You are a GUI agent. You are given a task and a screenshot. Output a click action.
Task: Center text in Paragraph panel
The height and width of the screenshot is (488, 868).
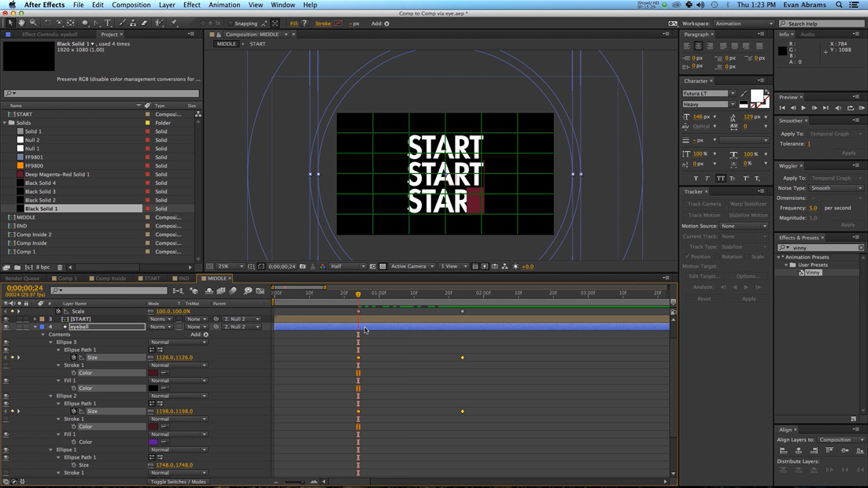point(698,46)
